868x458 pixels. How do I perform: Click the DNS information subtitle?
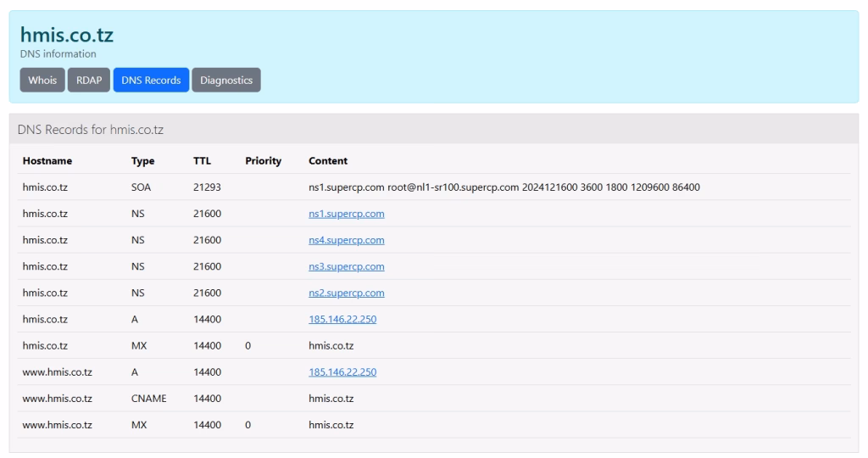58,53
